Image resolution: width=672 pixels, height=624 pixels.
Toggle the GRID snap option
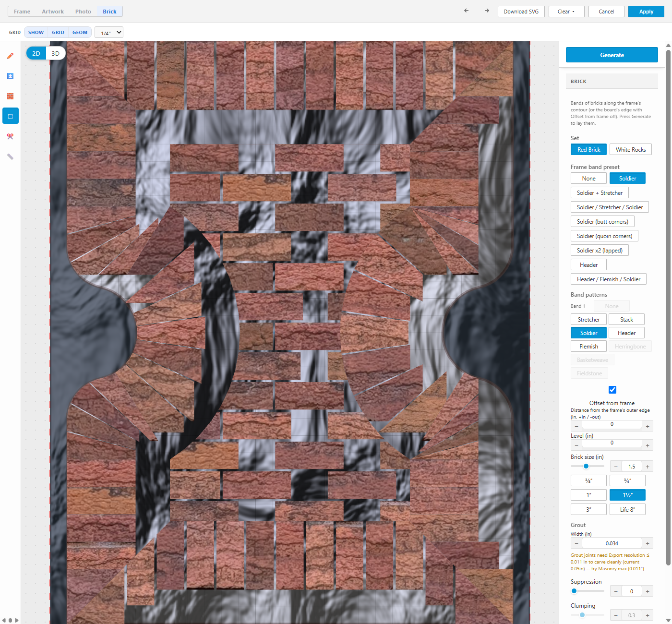[58, 33]
